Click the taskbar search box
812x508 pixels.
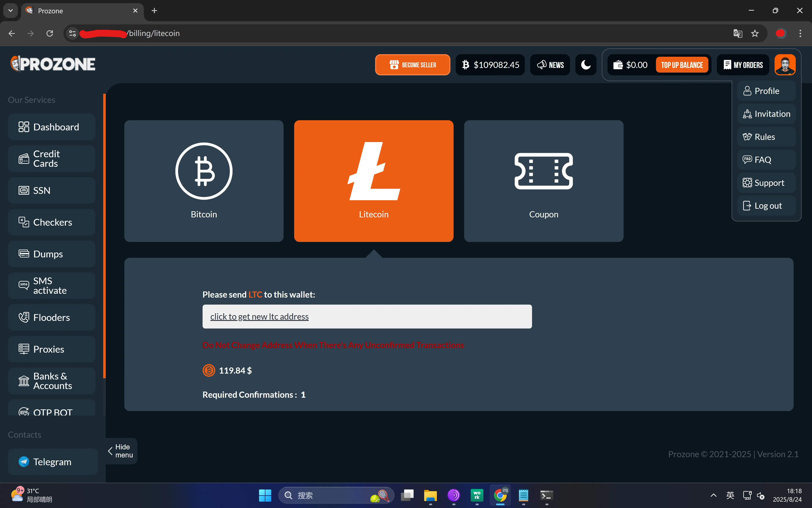pyautogui.click(x=336, y=495)
